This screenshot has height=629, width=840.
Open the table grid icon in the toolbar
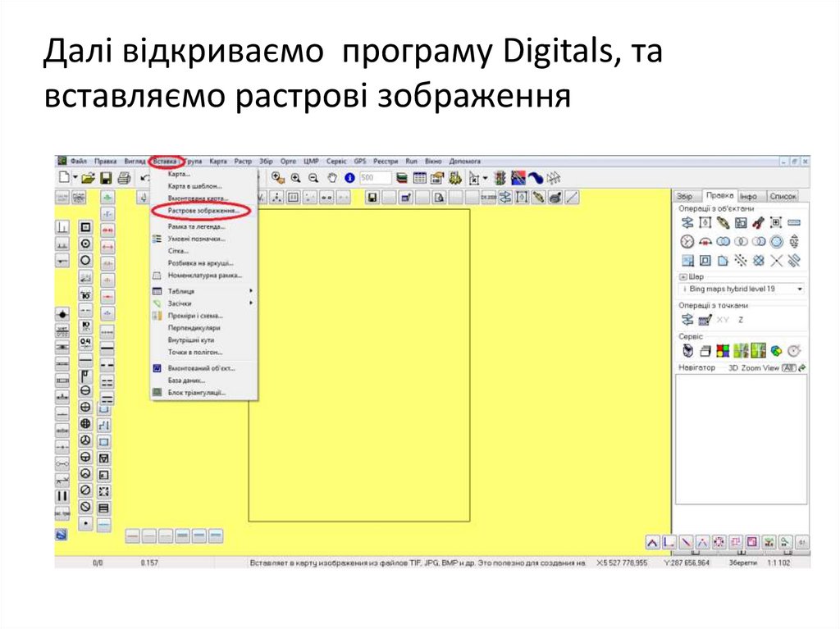420,178
